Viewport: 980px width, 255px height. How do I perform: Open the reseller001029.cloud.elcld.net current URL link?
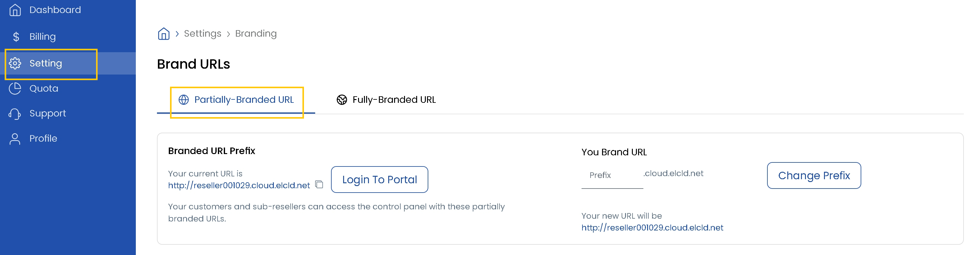click(238, 185)
